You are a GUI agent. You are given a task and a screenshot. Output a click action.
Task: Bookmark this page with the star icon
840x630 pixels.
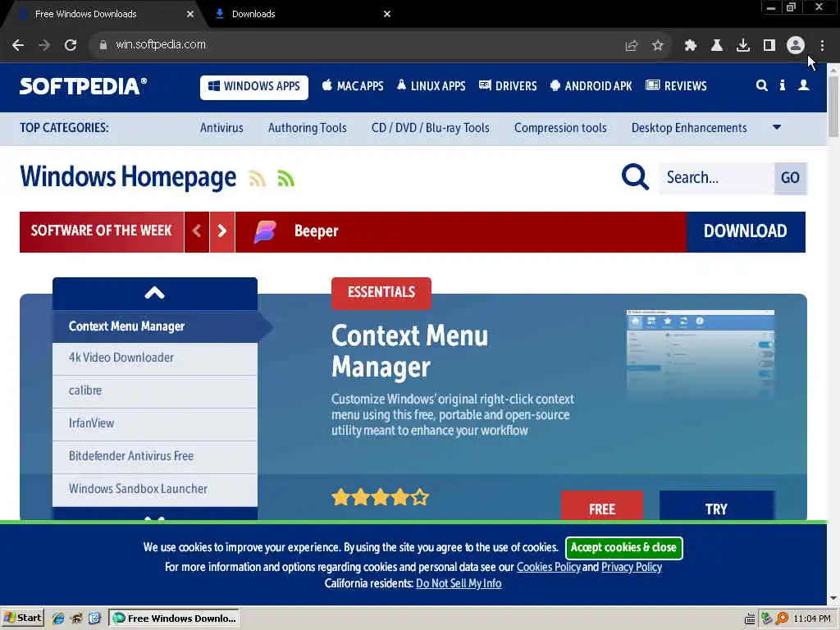[658, 46]
